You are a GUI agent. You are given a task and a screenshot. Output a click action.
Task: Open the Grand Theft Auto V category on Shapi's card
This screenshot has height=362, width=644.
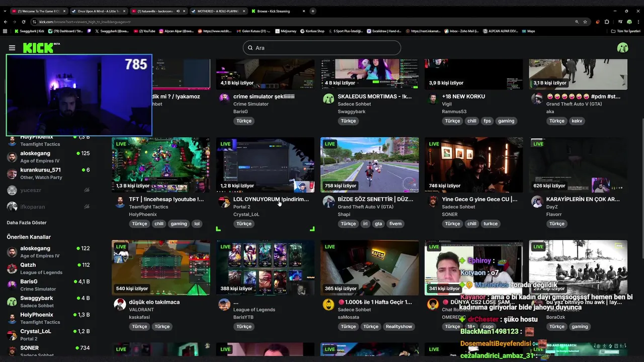click(x=366, y=207)
